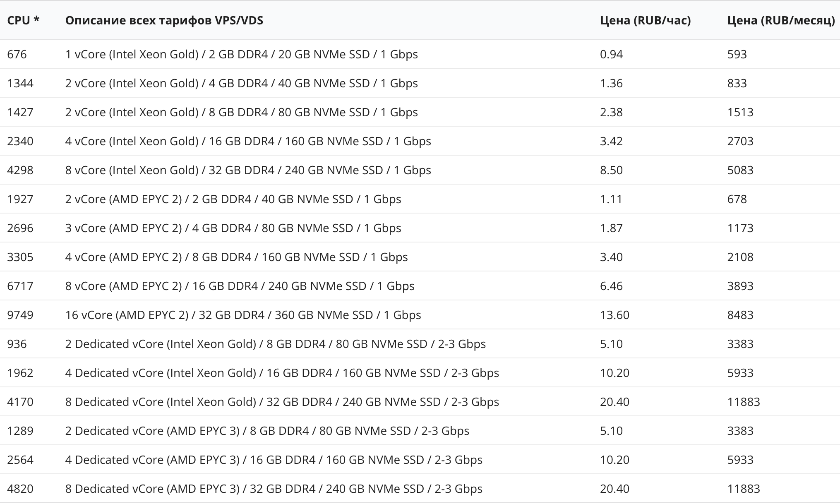Click monthly price 2108
Viewport: 840px width, 504px height.
740,257
